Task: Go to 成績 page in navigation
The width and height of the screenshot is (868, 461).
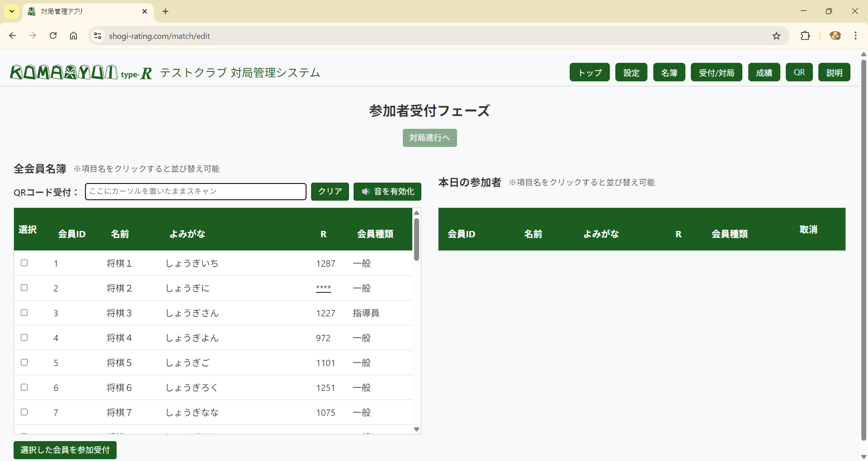Action: (764, 73)
